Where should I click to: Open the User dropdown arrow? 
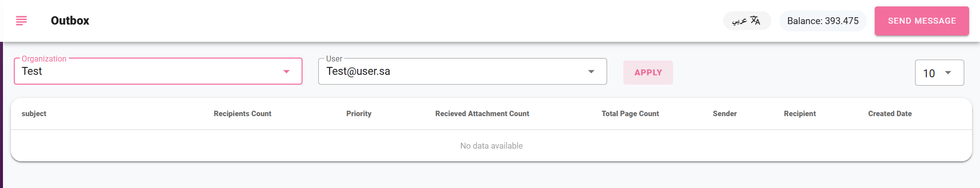point(591,72)
